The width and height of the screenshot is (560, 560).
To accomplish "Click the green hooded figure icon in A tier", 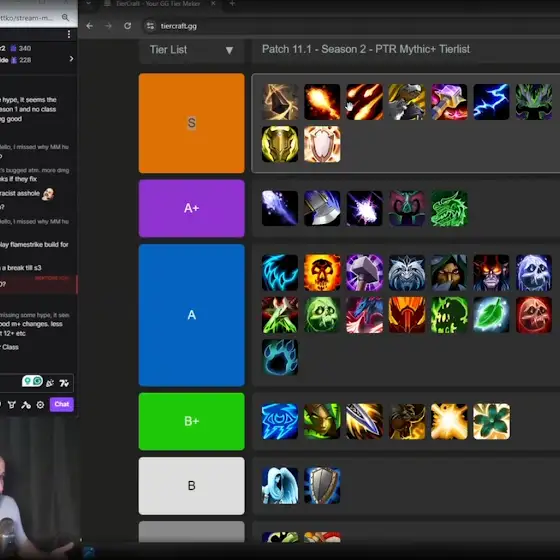I will pos(449,272).
